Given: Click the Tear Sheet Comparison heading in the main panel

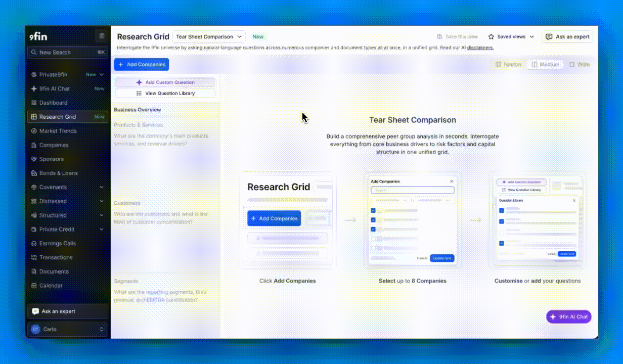Looking at the screenshot, I should tap(413, 120).
